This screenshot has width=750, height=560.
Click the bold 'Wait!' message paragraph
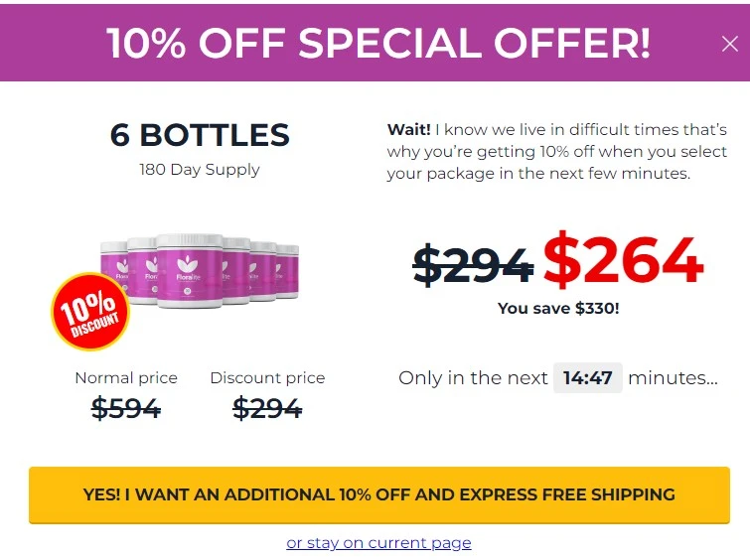[x=557, y=151]
